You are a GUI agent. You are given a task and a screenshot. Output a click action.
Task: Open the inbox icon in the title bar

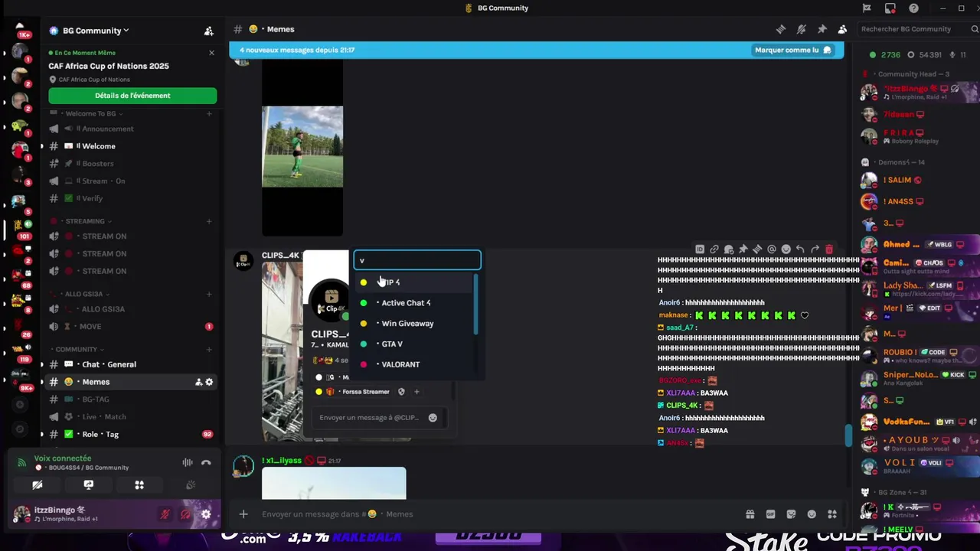click(890, 8)
